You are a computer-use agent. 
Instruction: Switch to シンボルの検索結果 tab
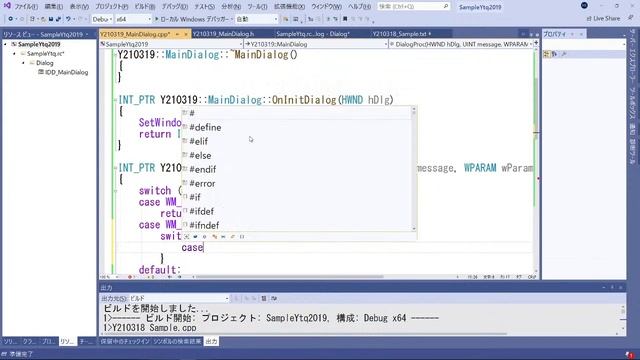pos(177,341)
